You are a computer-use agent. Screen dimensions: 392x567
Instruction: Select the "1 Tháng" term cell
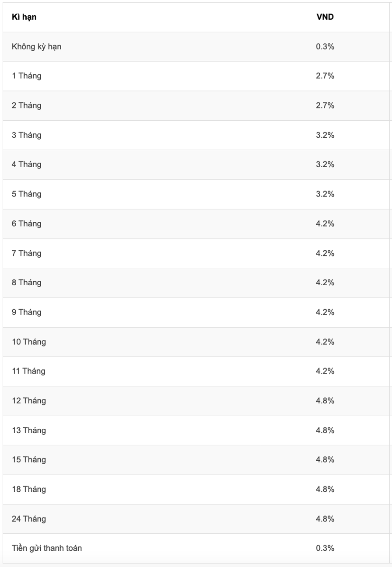(x=27, y=76)
